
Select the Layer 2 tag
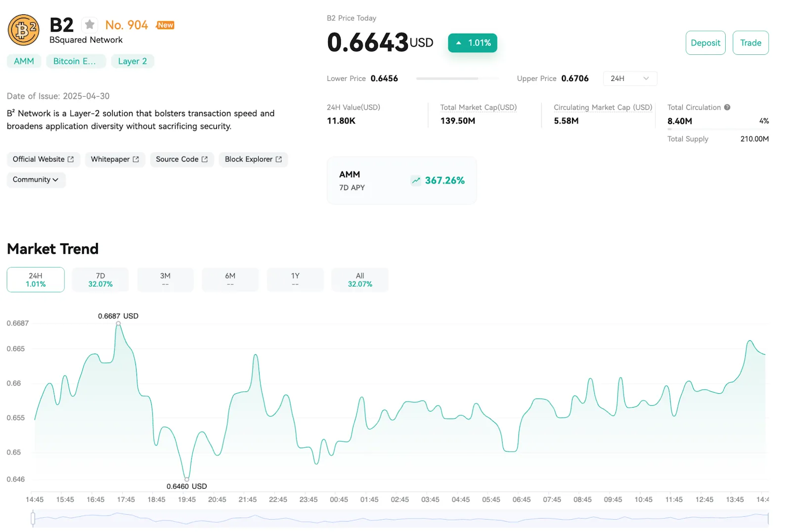click(132, 61)
